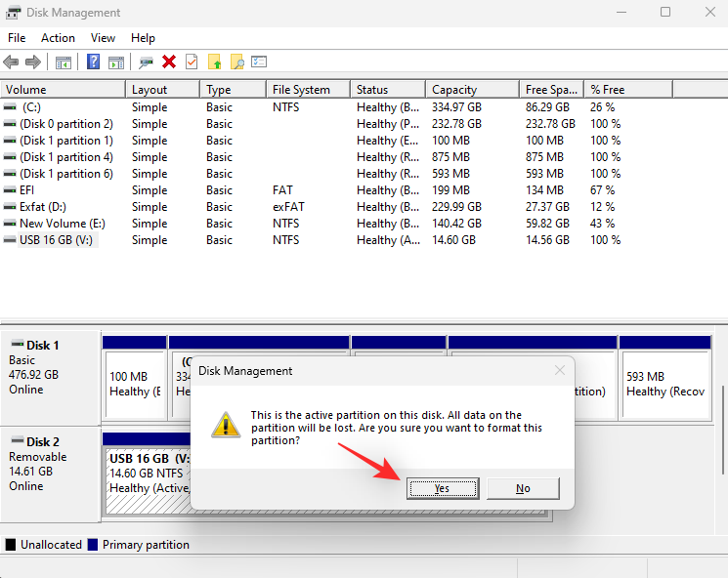Sort by the File System column header
Image resolution: width=728 pixels, height=578 pixels.
click(x=309, y=90)
